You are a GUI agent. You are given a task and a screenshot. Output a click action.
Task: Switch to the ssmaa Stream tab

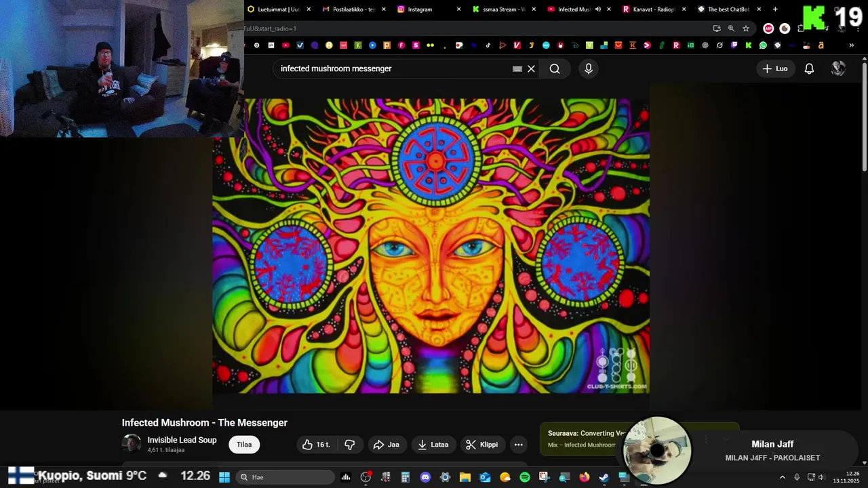click(504, 9)
